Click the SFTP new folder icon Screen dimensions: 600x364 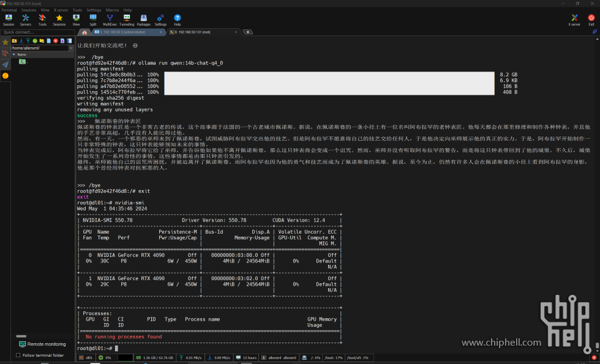(x=42, y=40)
